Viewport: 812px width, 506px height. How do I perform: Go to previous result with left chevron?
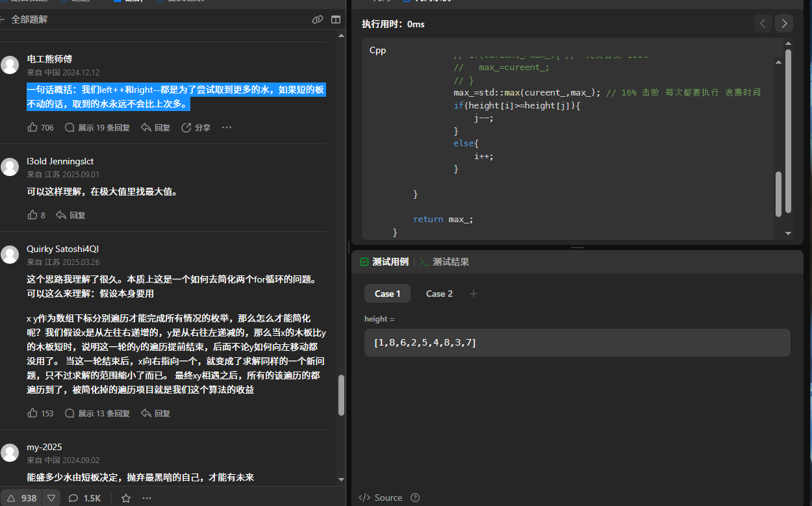point(763,23)
